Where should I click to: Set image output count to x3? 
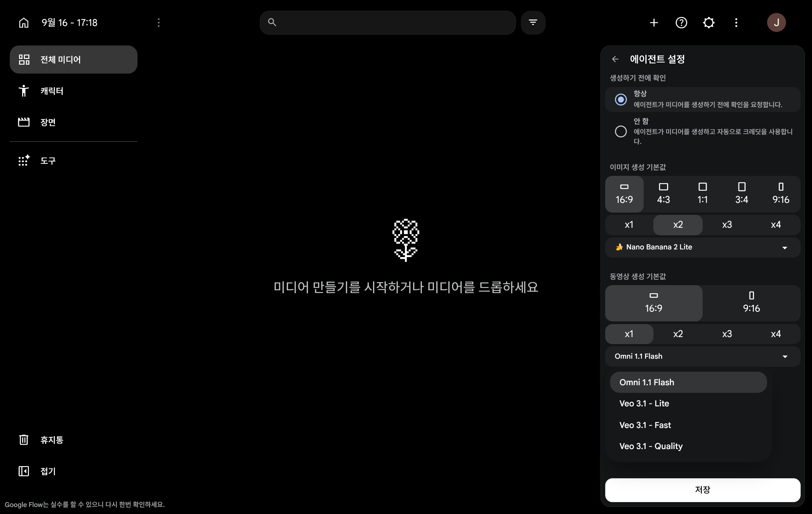(727, 225)
